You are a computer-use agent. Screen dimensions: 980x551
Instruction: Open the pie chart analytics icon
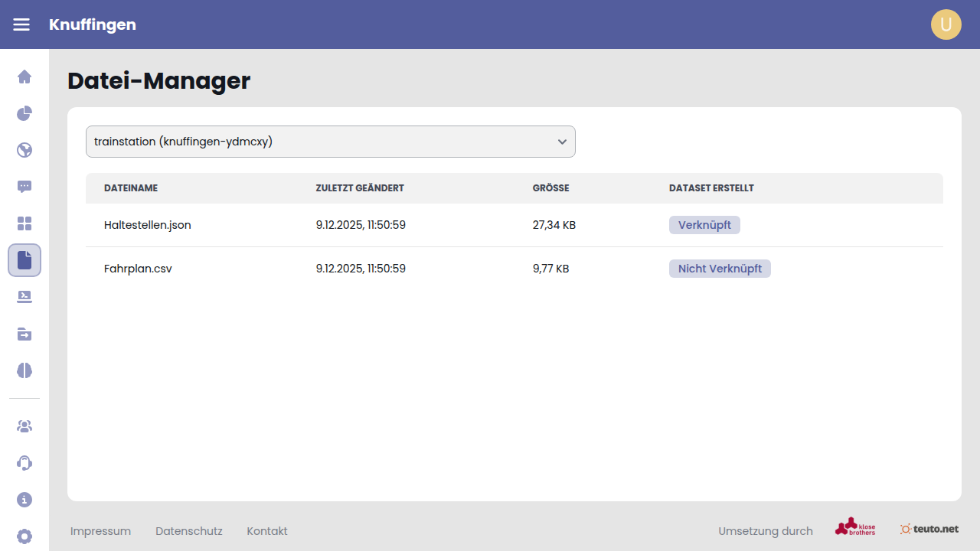pyautogui.click(x=24, y=113)
